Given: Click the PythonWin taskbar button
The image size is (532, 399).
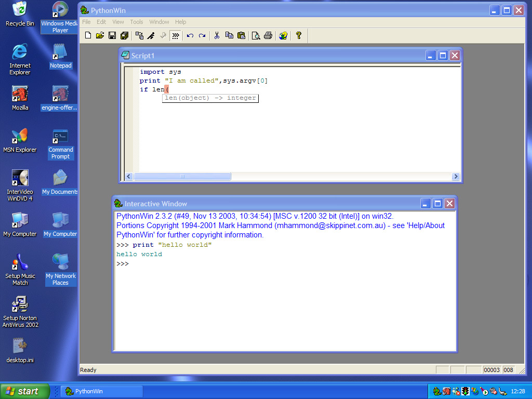Looking at the screenshot, I should coord(101,391).
